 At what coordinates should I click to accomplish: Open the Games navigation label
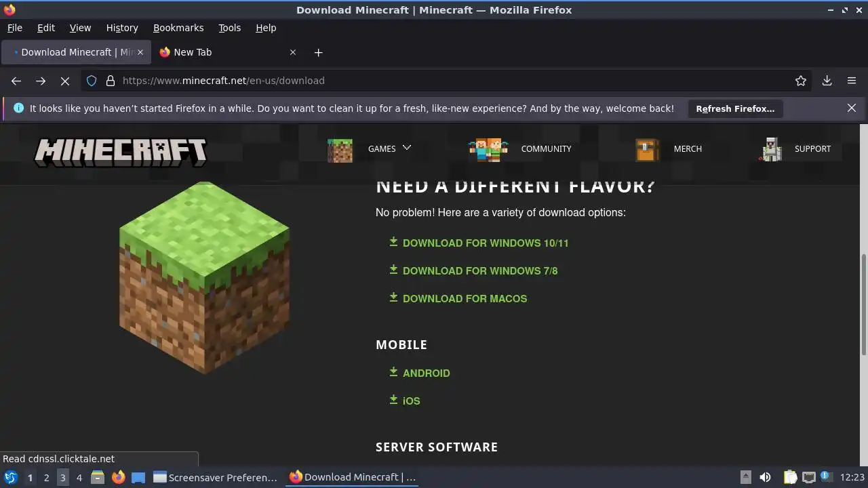[x=382, y=149]
